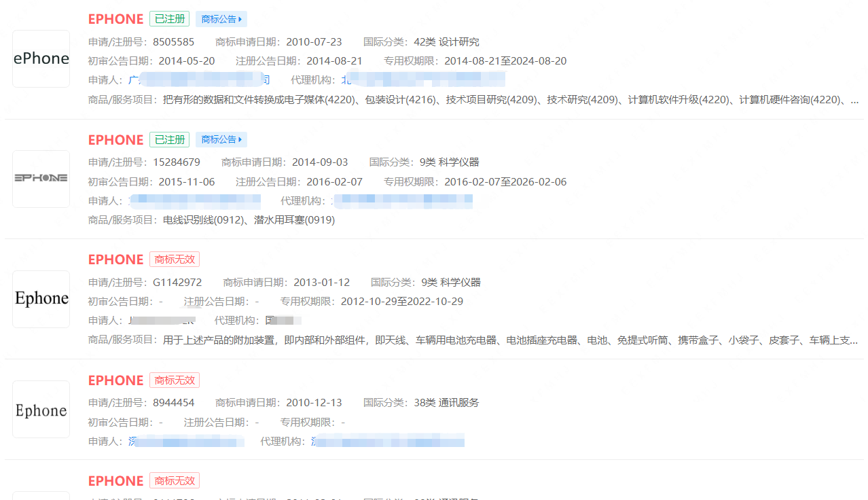Click application date 2013-01-12
Viewport: 868px width, 500px height.
point(322,283)
